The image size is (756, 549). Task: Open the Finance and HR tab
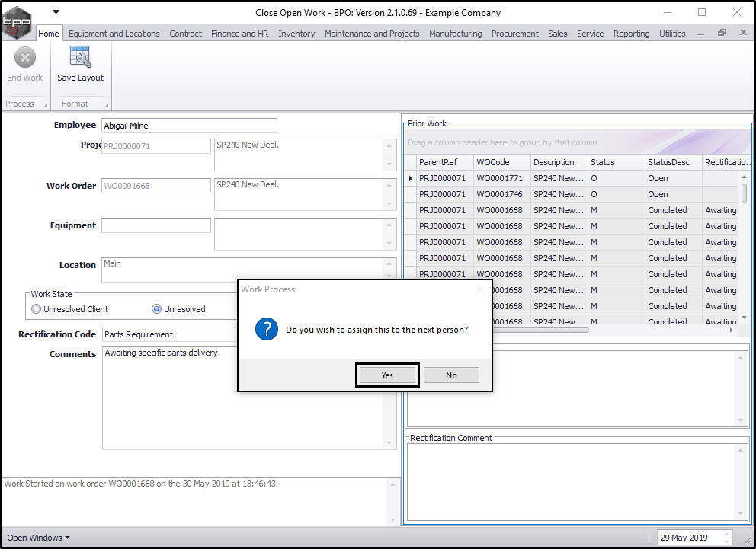(x=239, y=34)
